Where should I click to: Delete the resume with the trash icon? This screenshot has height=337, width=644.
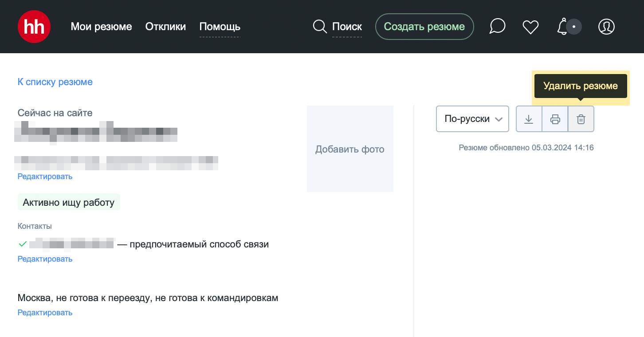coord(581,119)
